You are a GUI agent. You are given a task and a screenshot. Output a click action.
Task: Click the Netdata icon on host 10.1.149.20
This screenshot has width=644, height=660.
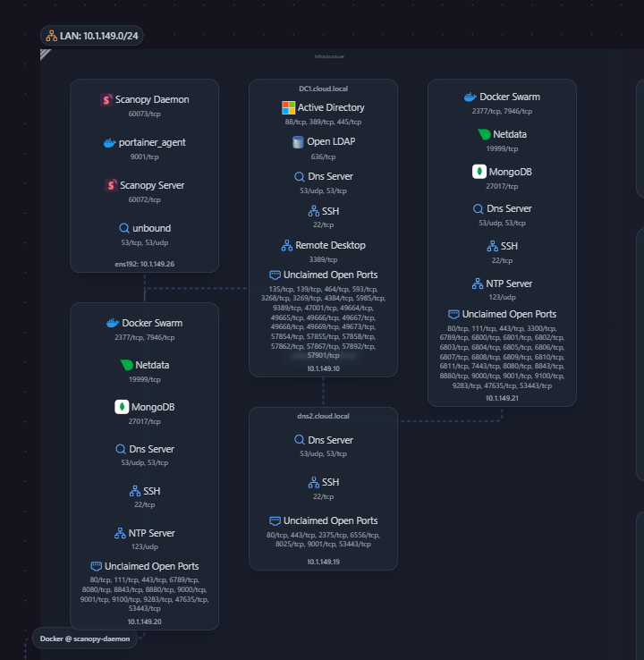tap(127, 365)
